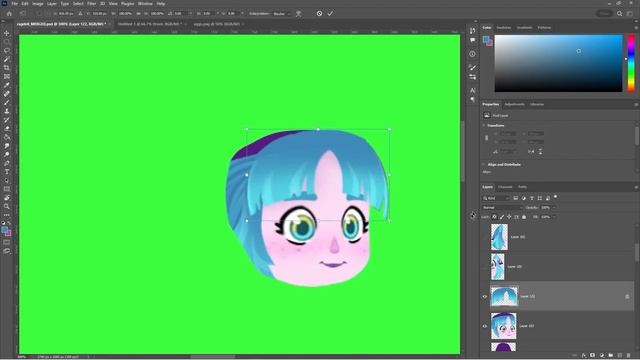Open the Fill value dropdown arrow
The width and height of the screenshot is (640, 360).
point(554,217)
